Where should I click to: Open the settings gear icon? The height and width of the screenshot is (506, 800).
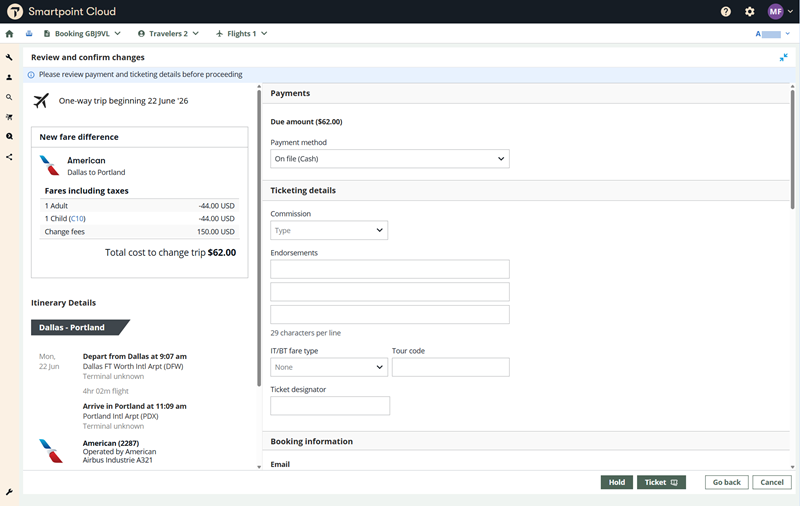tap(750, 12)
